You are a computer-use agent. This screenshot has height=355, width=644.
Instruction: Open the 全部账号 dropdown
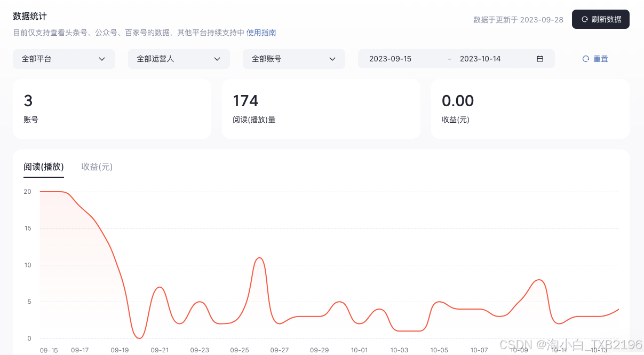coord(294,59)
